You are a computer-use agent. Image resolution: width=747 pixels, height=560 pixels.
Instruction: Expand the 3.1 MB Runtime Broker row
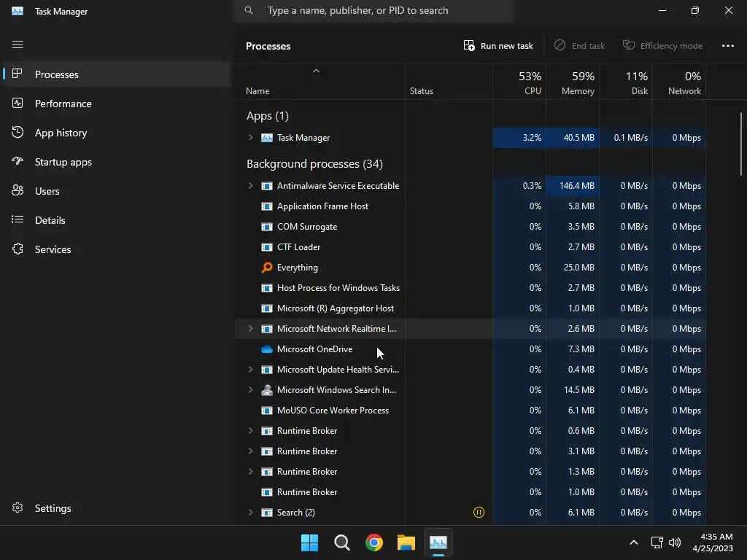coord(251,451)
